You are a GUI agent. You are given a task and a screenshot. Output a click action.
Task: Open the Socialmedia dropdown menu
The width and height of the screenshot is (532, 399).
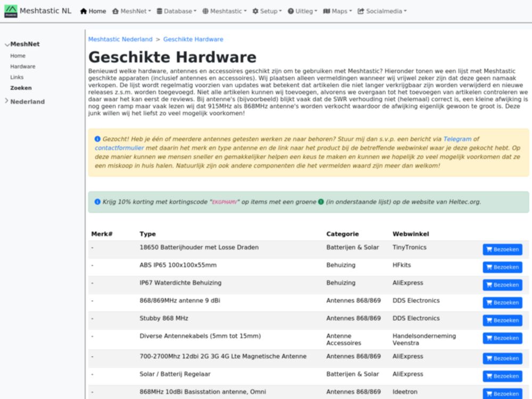click(x=382, y=11)
